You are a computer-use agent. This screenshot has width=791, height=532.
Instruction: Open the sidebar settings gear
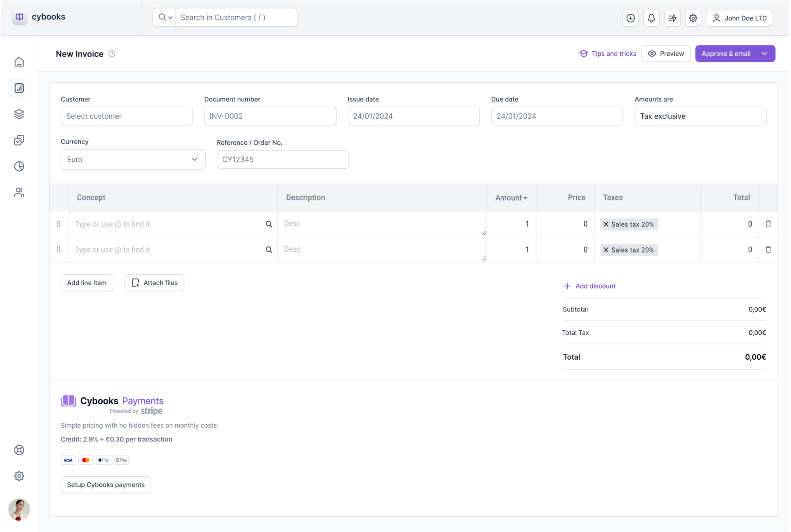[19, 476]
